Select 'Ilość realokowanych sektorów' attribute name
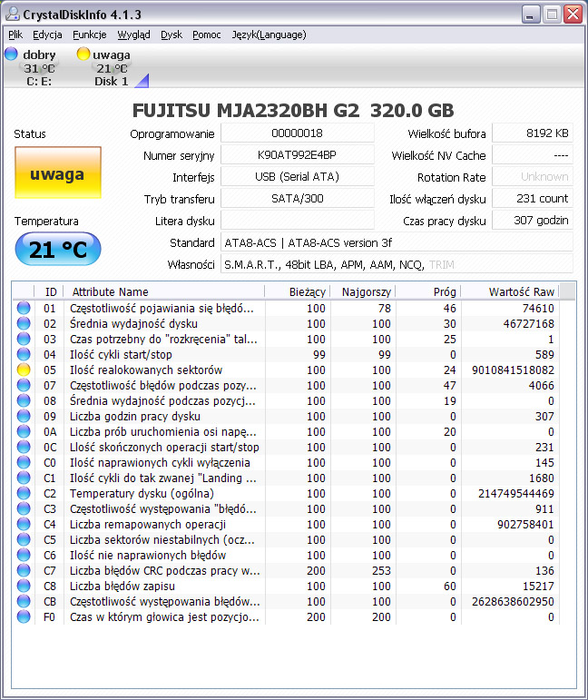 [x=146, y=370]
